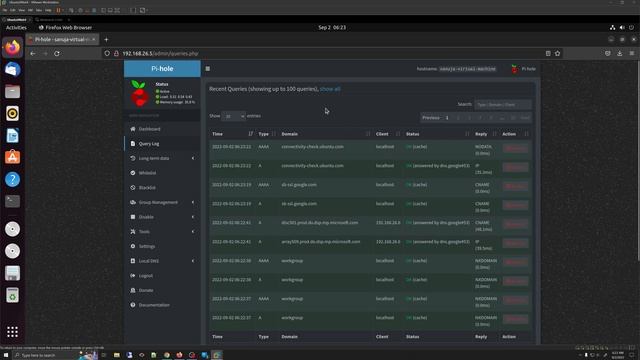This screenshot has width=640, height=360.
Task: Focus the query Search field
Action: pos(503,104)
